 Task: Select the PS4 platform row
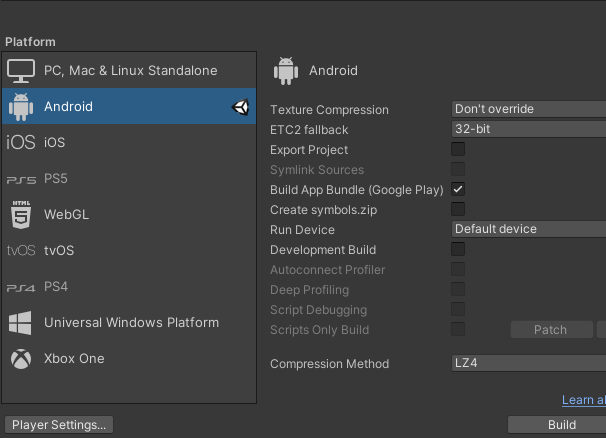point(129,287)
